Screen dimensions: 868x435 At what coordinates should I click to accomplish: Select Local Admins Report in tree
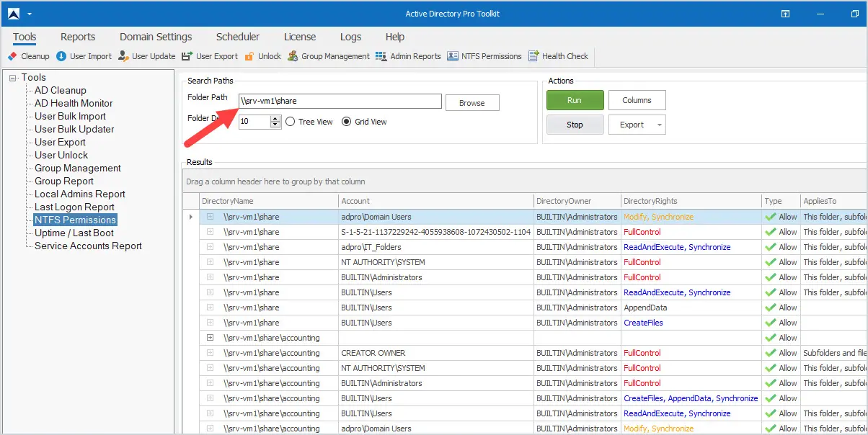pos(80,194)
